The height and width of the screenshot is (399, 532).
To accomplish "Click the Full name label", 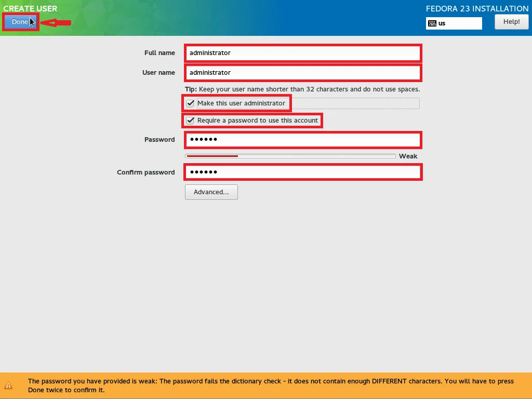I will click(x=159, y=53).
